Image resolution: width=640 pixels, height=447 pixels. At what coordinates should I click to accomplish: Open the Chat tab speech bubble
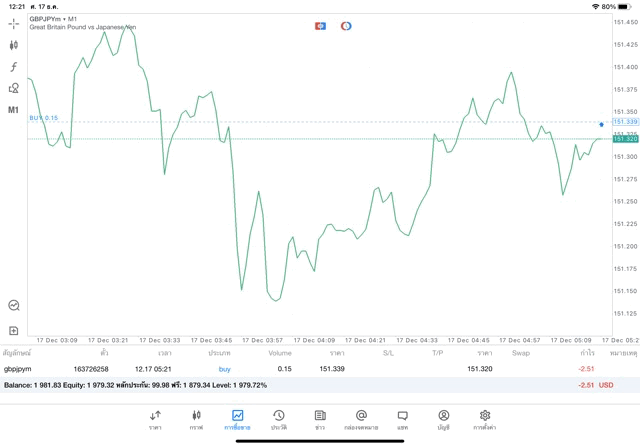coord(402,419)
